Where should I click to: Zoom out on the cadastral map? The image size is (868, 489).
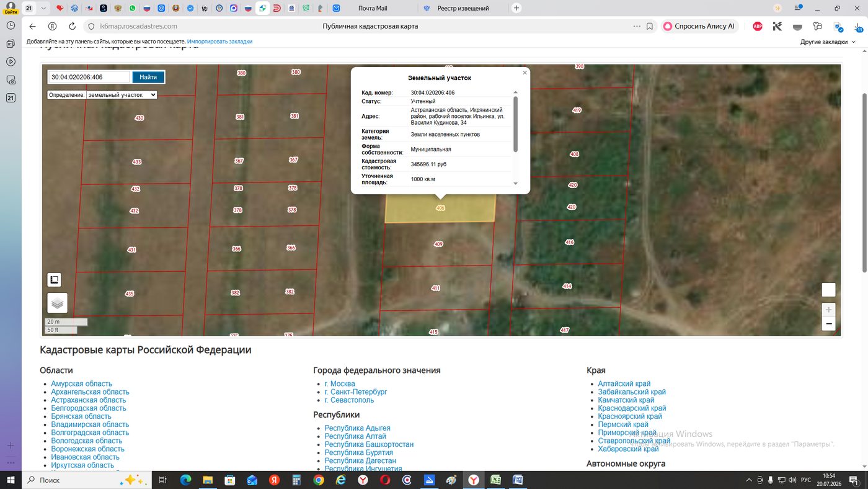pos(828,324)
